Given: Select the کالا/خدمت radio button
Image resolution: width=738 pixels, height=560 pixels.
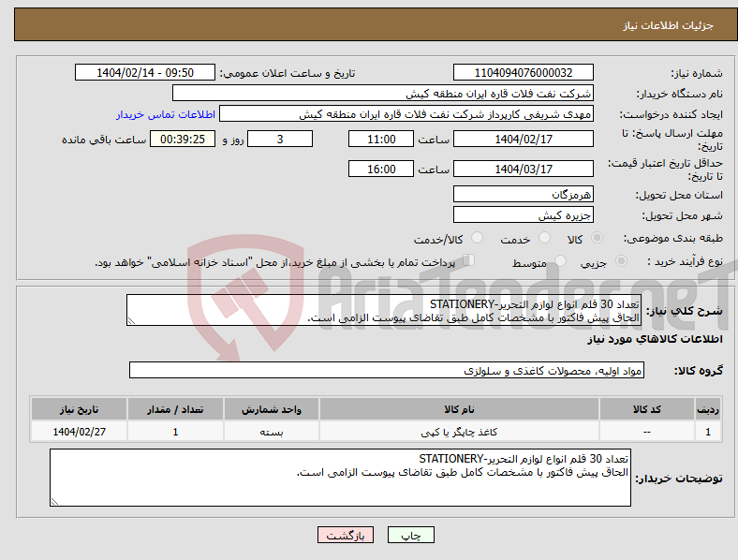Looking at the screenshot, I should tap(478, 238).
